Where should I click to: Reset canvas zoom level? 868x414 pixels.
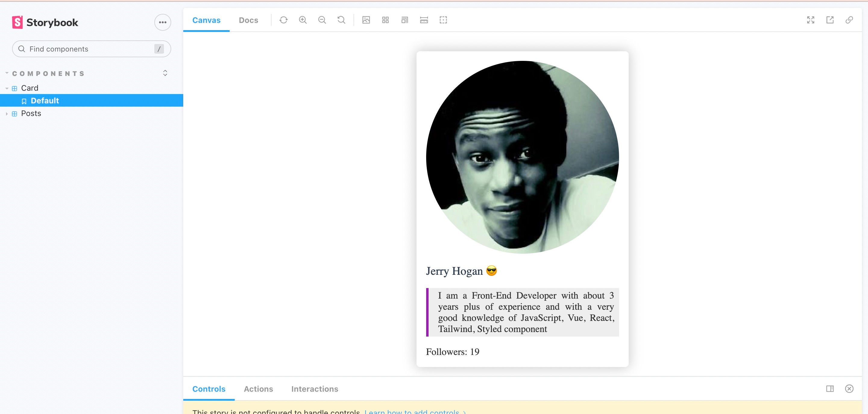[341, 20]
